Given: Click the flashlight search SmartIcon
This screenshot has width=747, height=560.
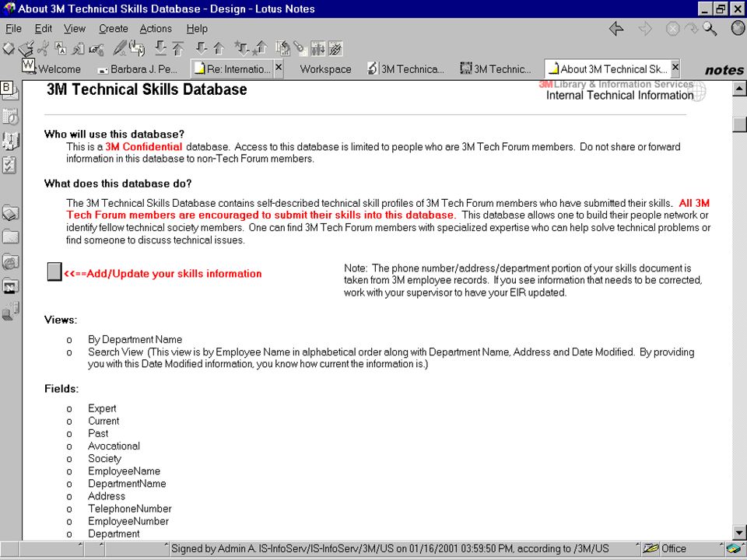Looking at the screenshot, I should click(x=300, y=47).
